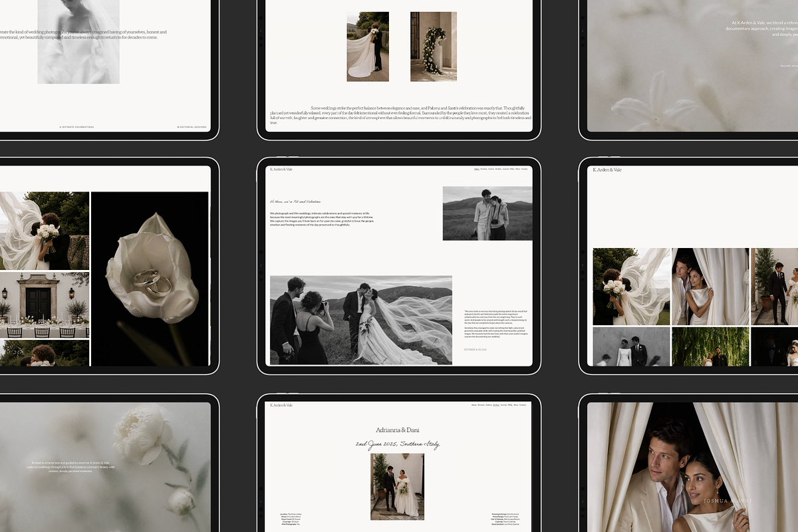Click K. Arden & Vale logo on center tablet
The height and width of the screenshot is (532, 798).
click(281, 170)
